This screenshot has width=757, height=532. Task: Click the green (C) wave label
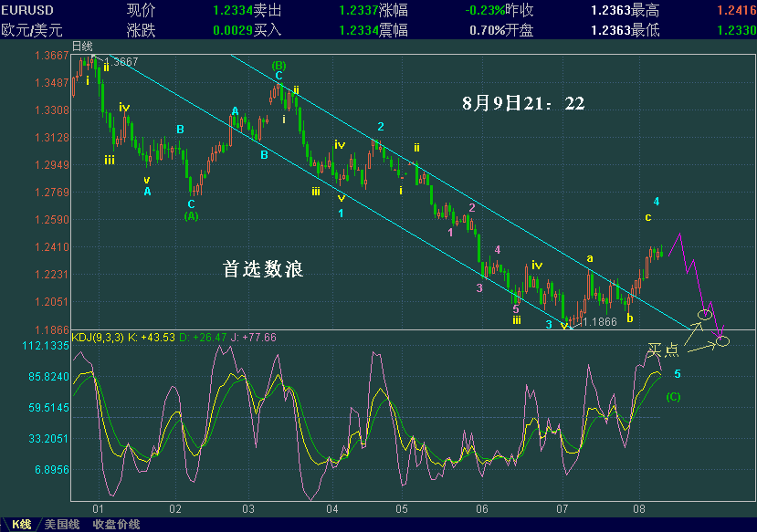click(673, 397)
